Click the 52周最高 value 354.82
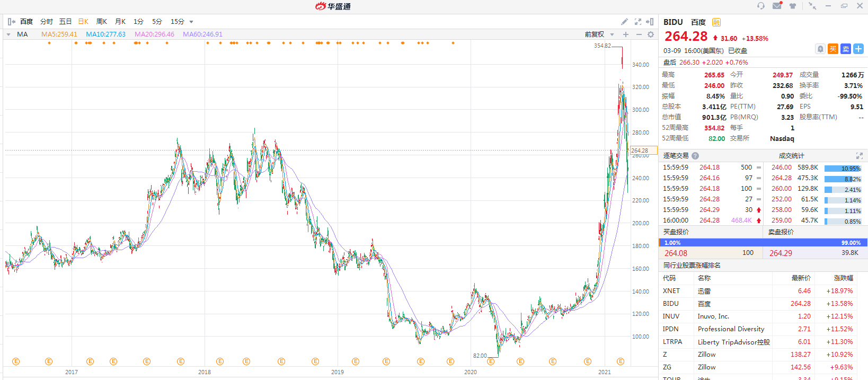This screenshot has width=868, height=380. click(714, 128)
